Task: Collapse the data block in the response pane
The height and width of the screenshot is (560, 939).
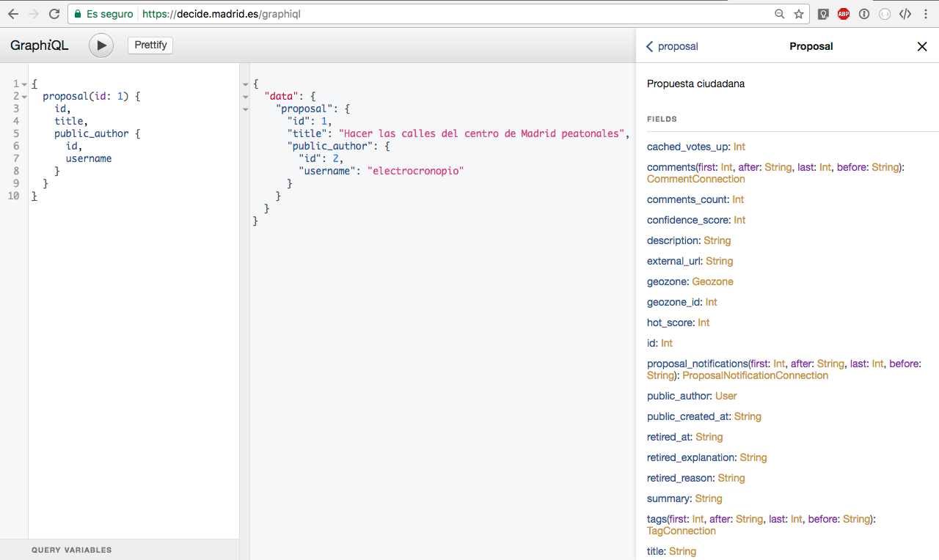Action: [x=246, y=95]
